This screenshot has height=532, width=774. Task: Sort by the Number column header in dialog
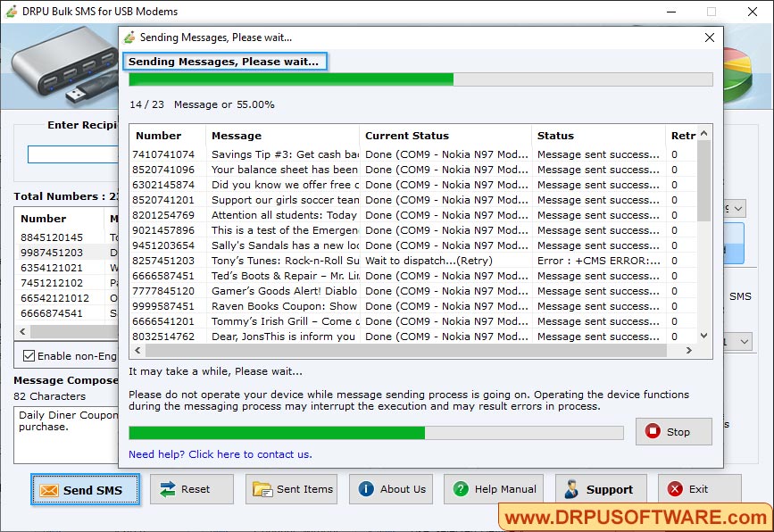(167, 136)
